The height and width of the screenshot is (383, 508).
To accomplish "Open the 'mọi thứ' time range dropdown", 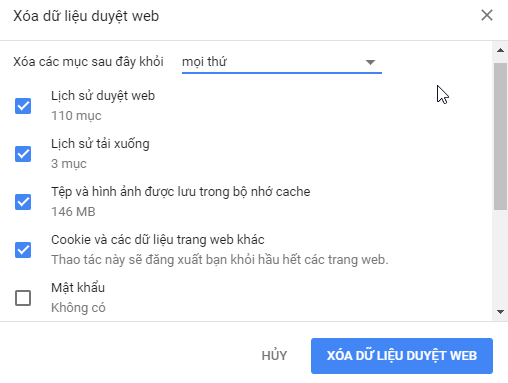I will coord(282,62).
